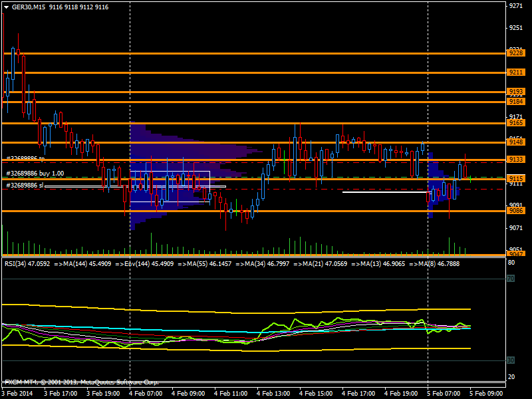532x399 pixels.
Task: Select the 9165 orange price tag
Action: [x=515, y=123]
